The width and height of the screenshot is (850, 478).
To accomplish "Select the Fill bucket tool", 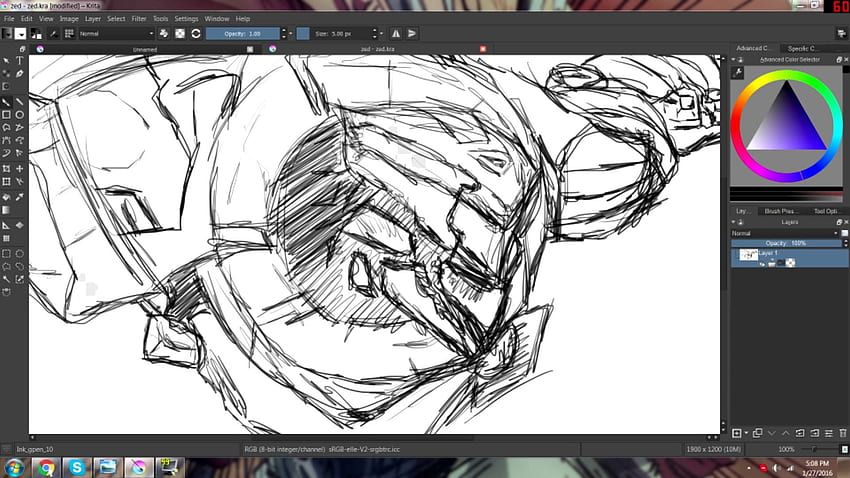I will pyautogui.click(x=7, y=197).
